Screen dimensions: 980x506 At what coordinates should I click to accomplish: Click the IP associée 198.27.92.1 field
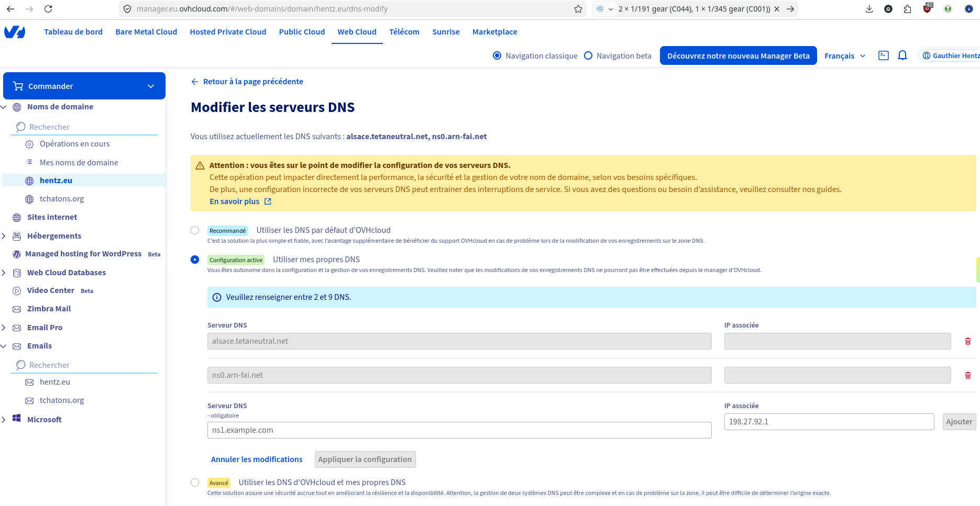click(x=829, y=422)
